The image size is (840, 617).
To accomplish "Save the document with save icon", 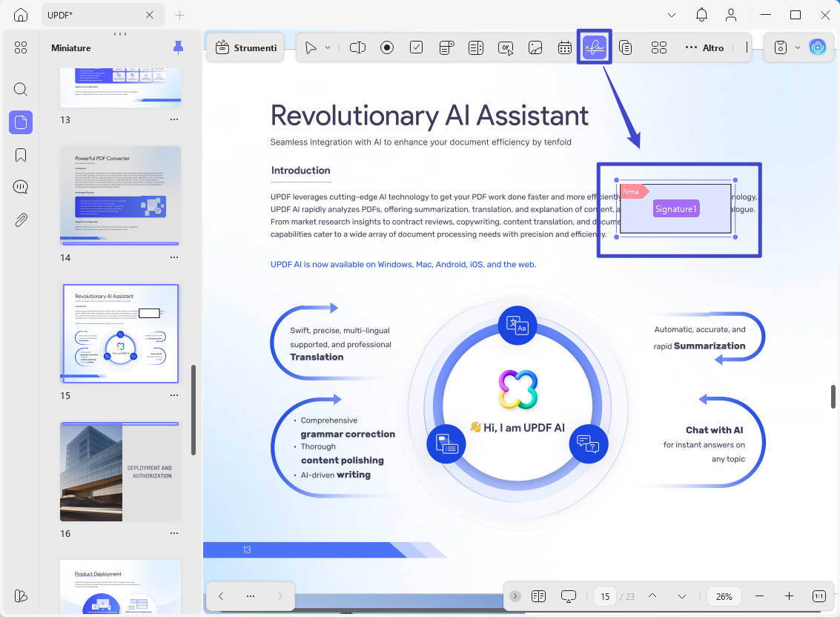I will coord(781,47).
